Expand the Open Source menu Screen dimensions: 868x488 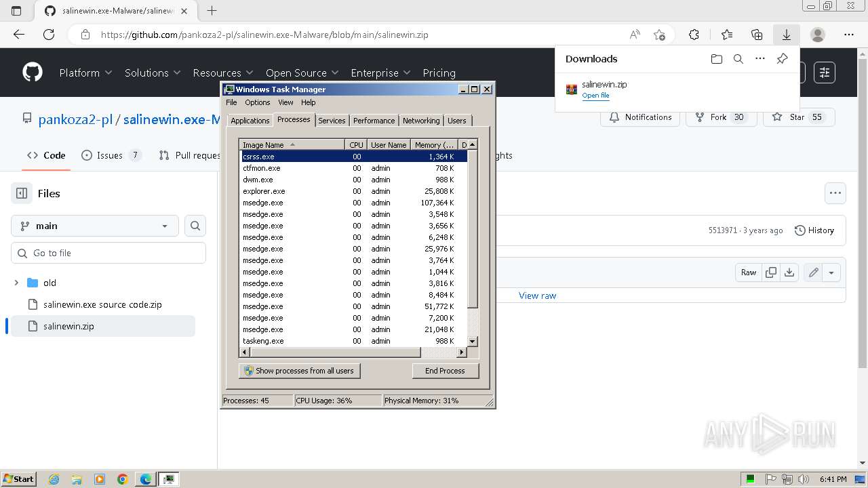302,73
